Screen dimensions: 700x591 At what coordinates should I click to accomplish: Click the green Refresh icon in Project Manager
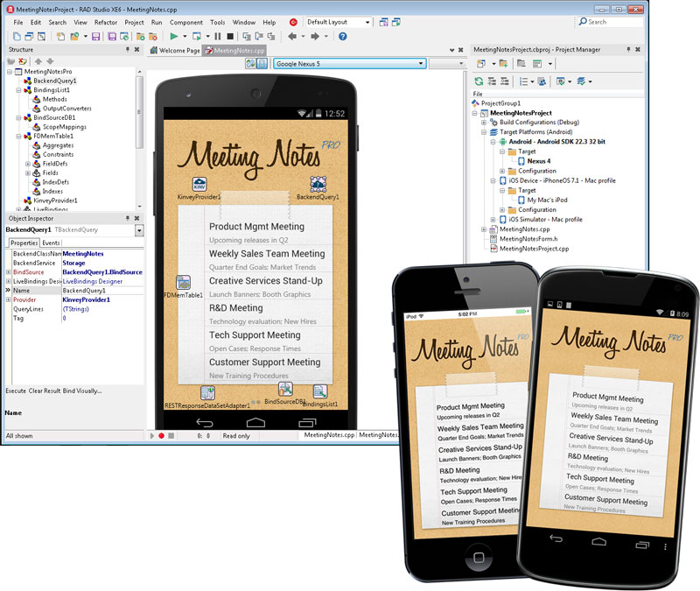pyautogui.click(x=478, y=81)
